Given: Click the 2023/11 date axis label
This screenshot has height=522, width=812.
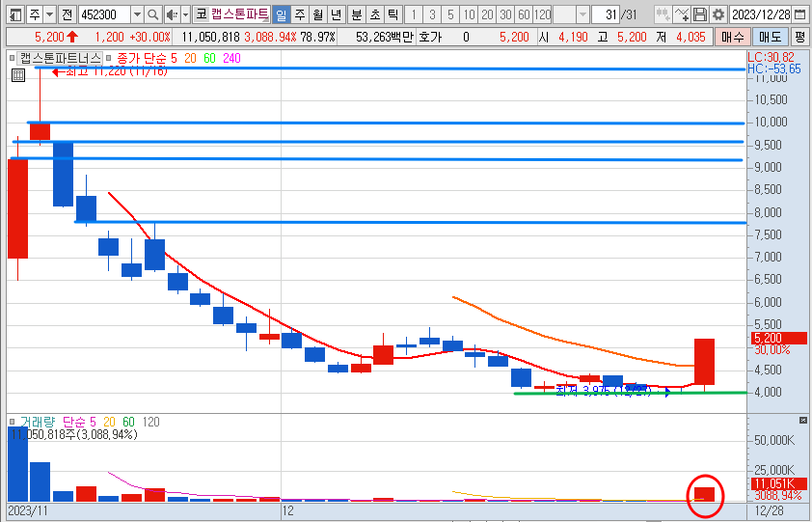Looking at the screenshot, I should point(27,510).
